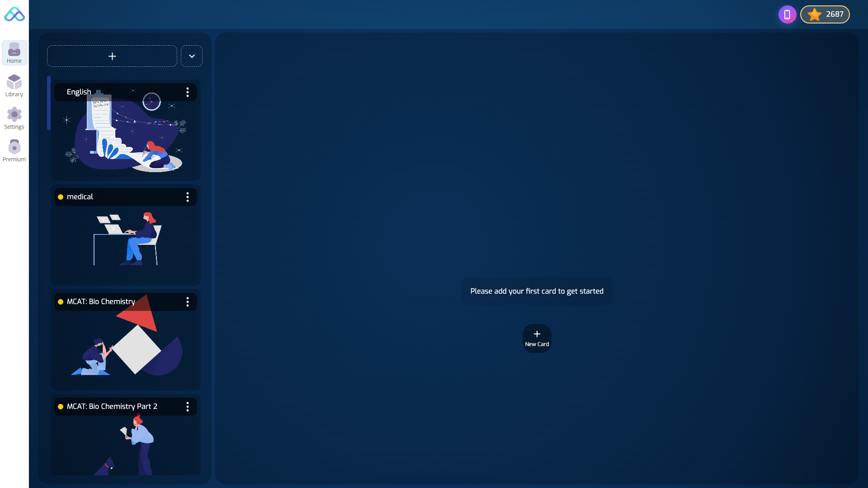
Task: Toggle the yellow status dot on medical deck
Action: pos(61,197)
